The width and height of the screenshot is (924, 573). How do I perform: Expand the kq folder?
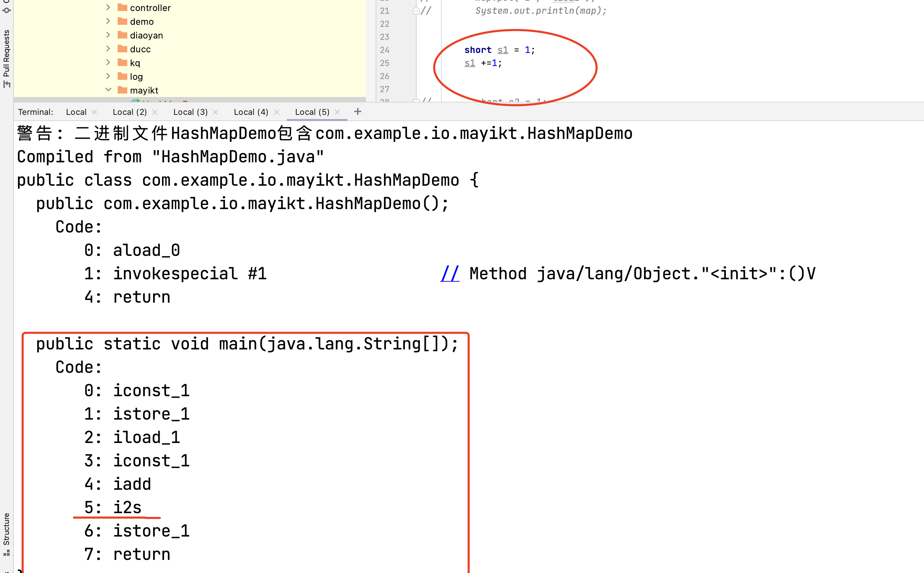pos(108,62)
